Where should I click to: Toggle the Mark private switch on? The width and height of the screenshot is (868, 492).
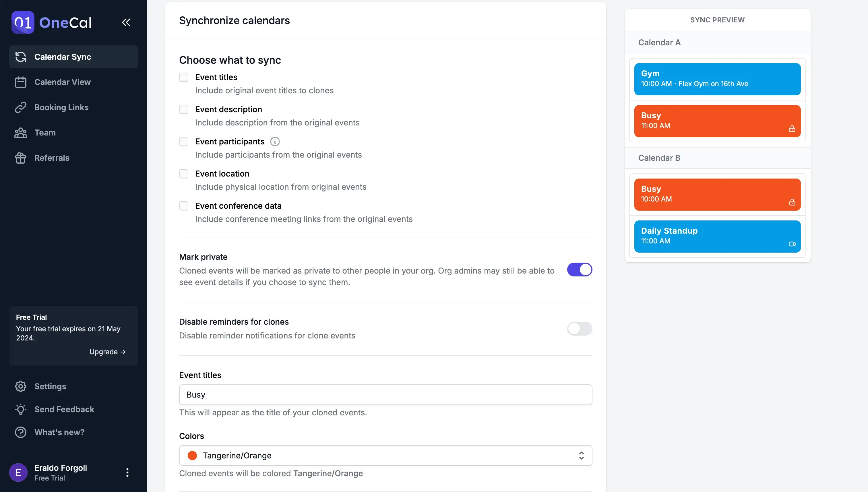click(x=580, y=270)
